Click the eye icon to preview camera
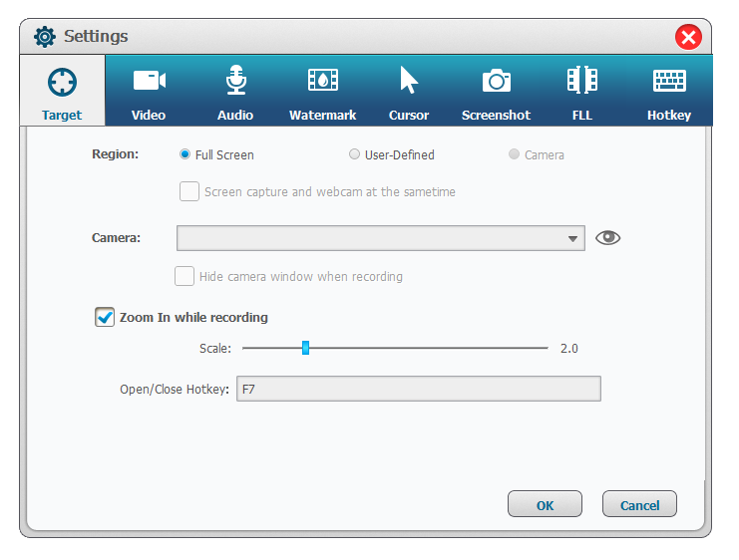 coord(608,238)
